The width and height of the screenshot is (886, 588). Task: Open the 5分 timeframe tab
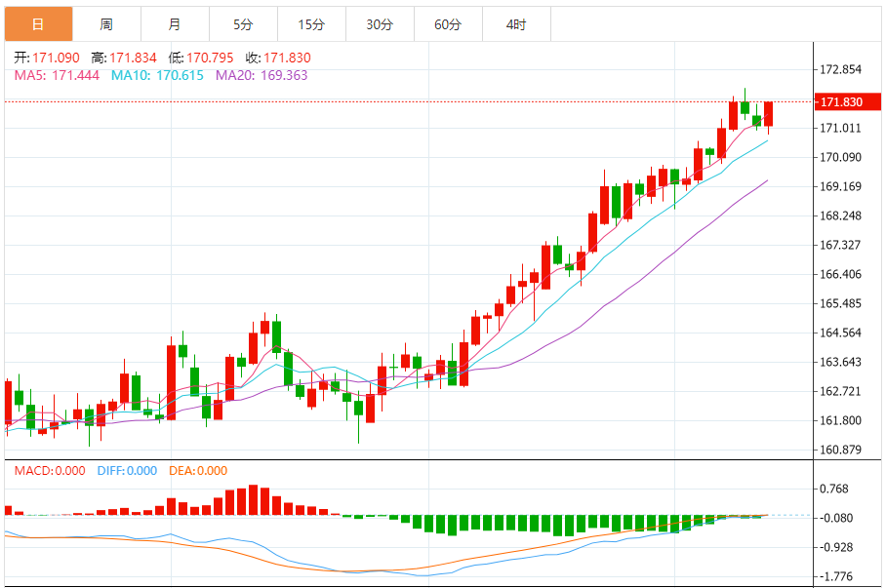244,24
